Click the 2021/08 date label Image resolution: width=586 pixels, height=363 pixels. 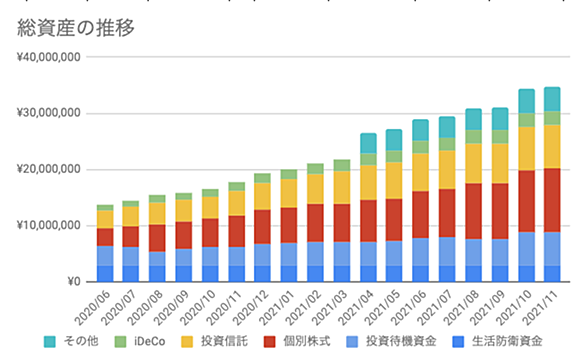click(x=462, y=308)
